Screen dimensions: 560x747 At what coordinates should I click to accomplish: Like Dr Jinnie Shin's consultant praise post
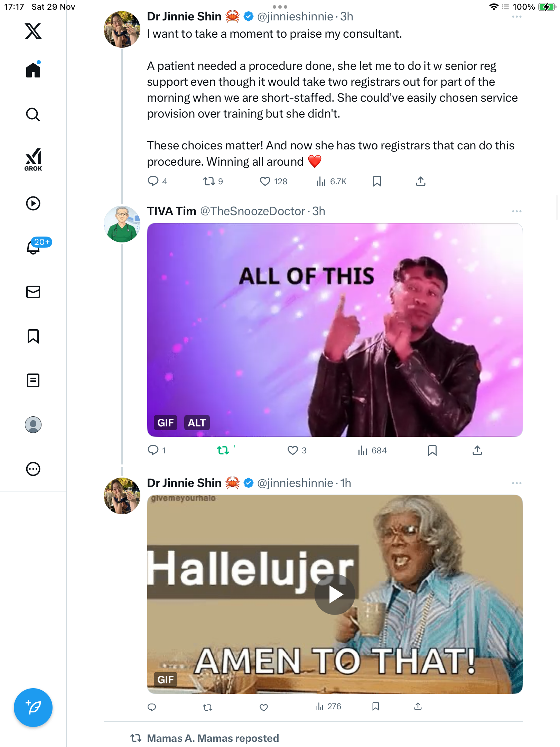coord(265,181)
